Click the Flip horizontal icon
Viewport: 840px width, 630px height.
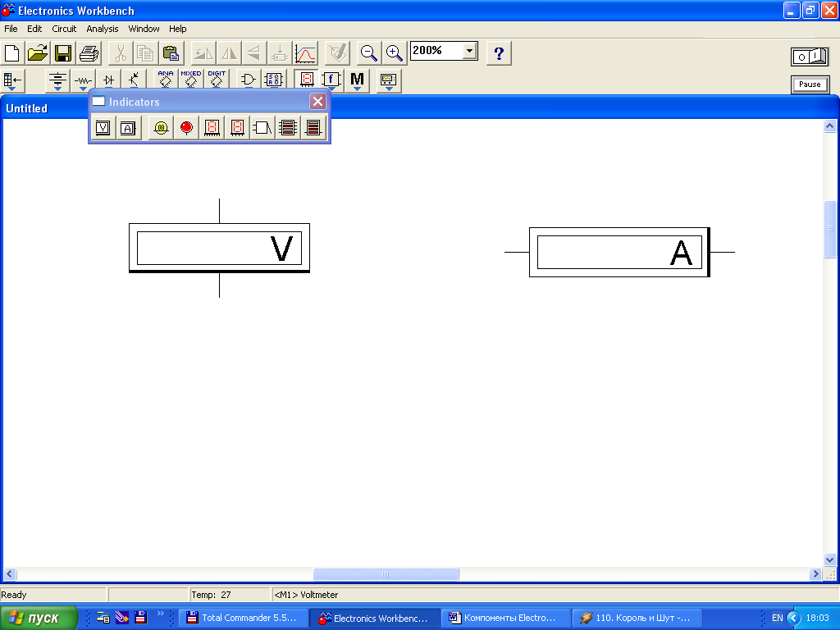tap(230, 53)
